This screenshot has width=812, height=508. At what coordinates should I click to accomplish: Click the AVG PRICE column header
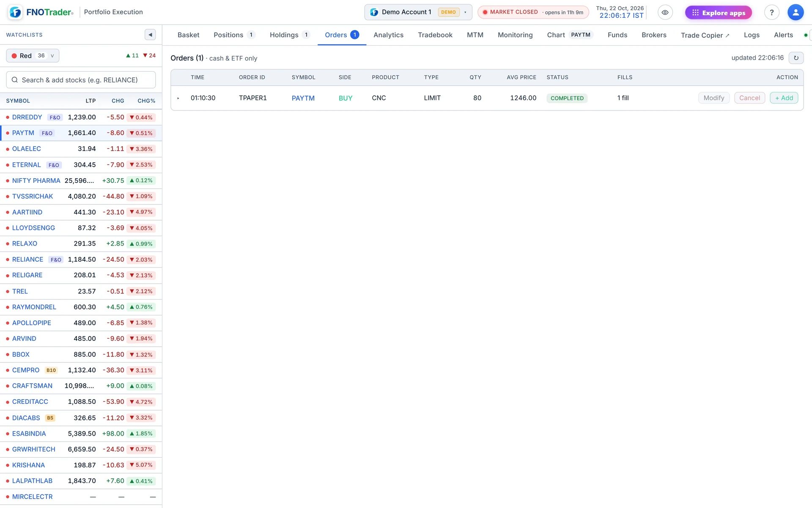[x=521, y=77]
